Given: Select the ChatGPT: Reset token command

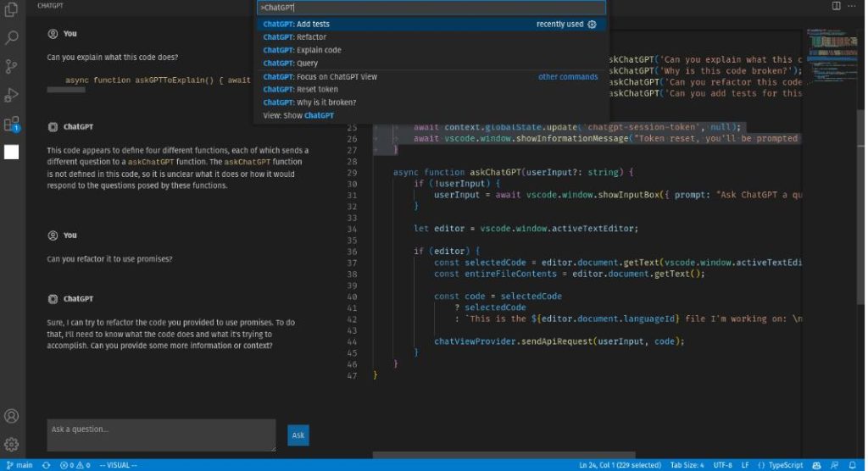Looking at the screenshot, I should 432,89.
